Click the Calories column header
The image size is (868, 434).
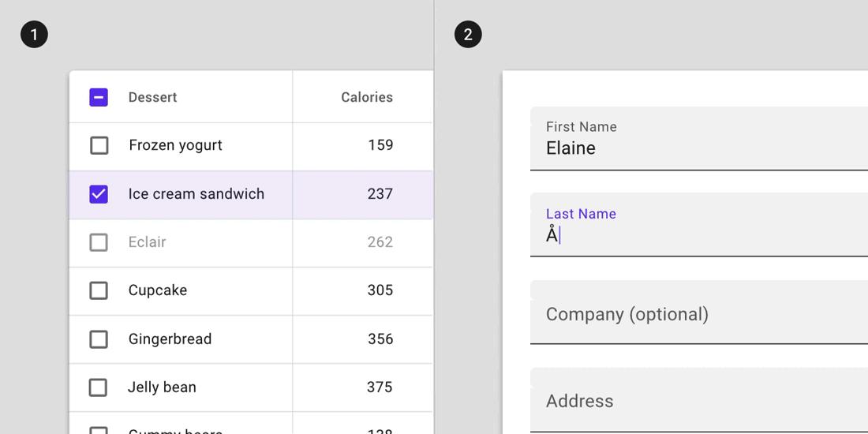point(366,97)
